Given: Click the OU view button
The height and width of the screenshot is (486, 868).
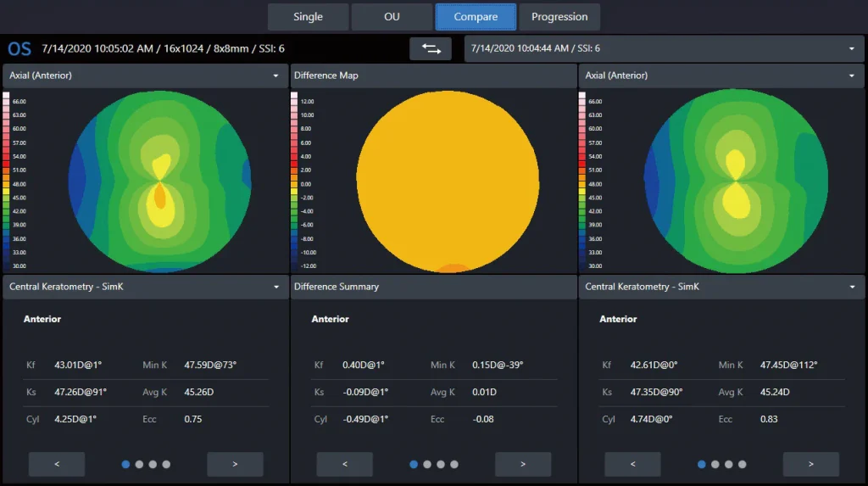Looking at the screenshot, I should coord(391,17).
